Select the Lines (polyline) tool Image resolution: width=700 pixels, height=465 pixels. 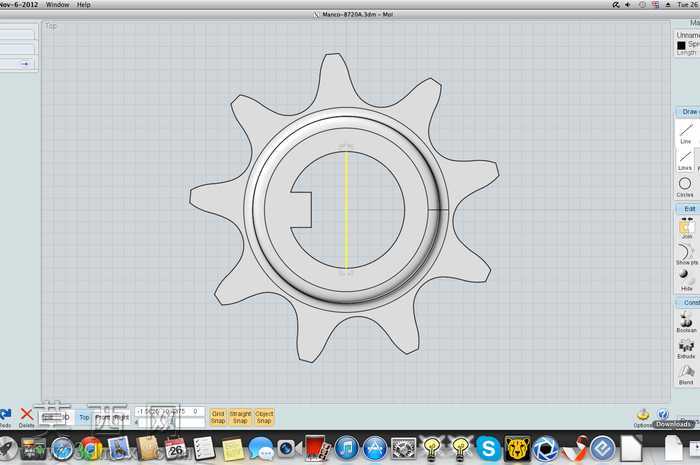[x=685, y=161]
